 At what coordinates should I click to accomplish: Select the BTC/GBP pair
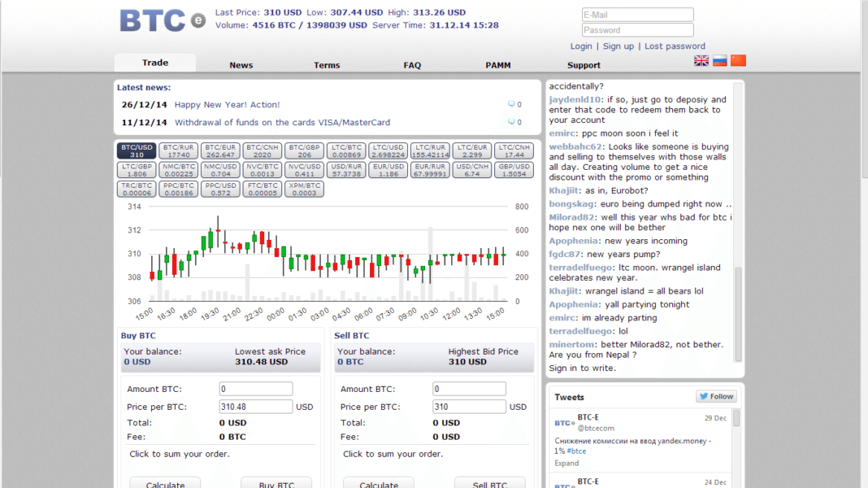tap(305, 150)
